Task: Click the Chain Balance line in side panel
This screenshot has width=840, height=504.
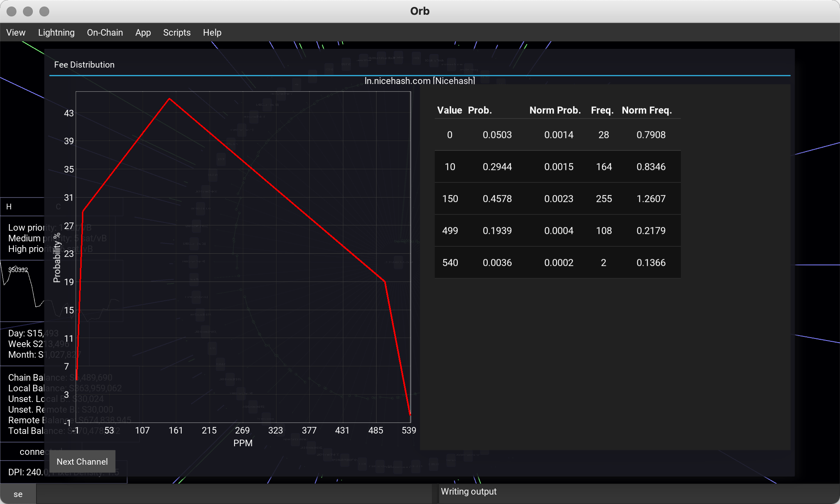Action: click(x=60, y=377)
